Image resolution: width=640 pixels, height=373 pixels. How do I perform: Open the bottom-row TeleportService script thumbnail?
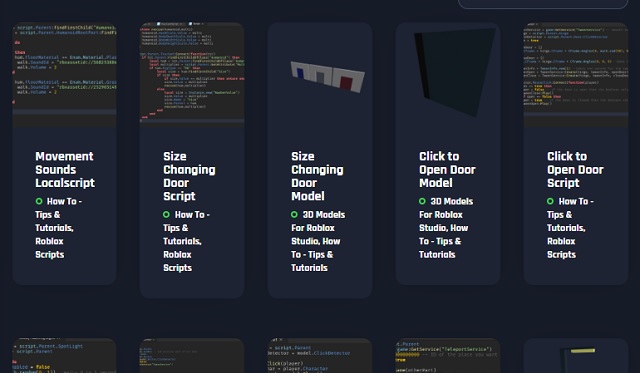point(448,355)
